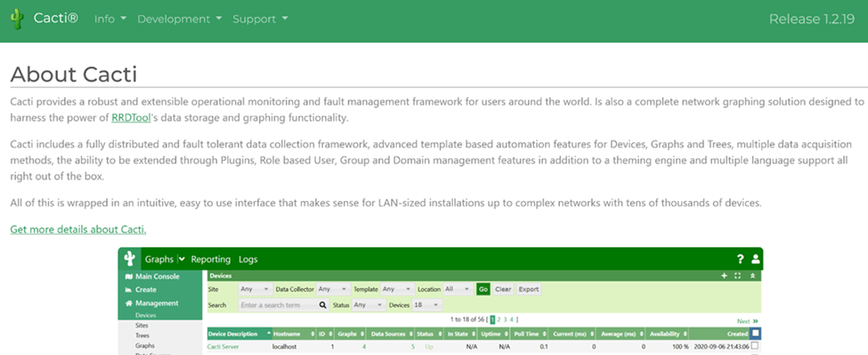Click the Cacti cactus logo in the site header
868x355 pixels.
point(17,19)
